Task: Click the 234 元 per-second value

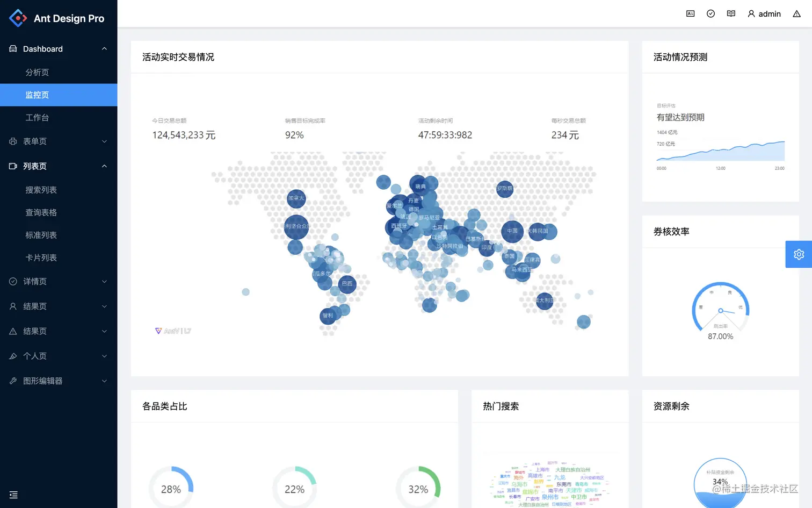Action: click(565, 135)
